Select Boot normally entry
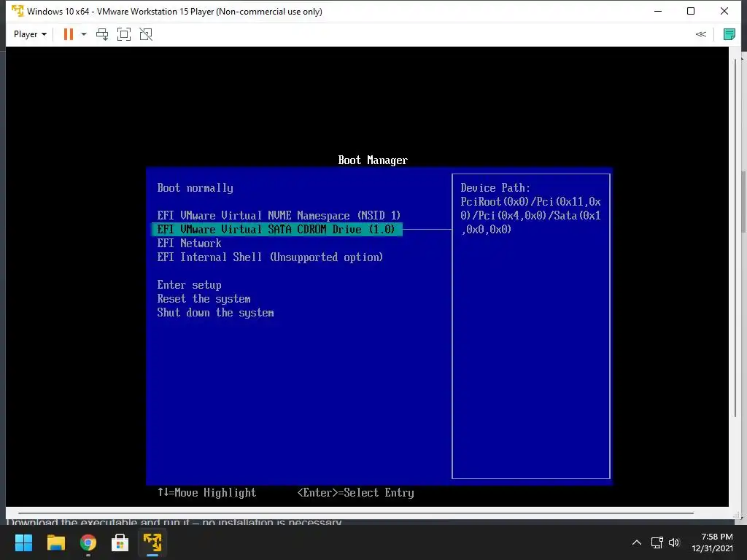 pos(196,188)
